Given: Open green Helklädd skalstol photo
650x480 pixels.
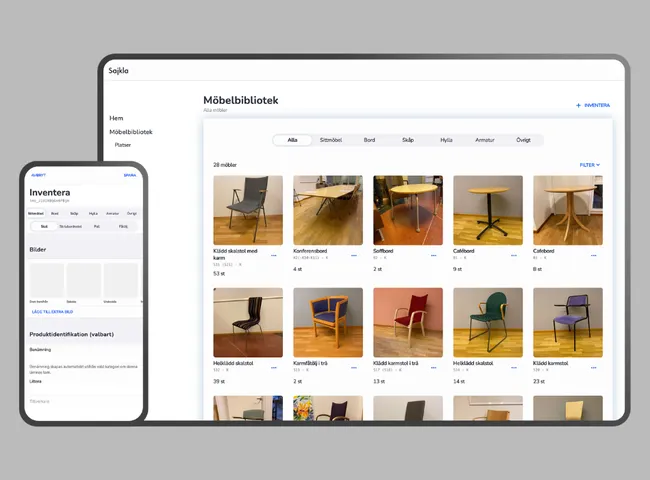Looking at the screenshot, I should click(488, 322).
